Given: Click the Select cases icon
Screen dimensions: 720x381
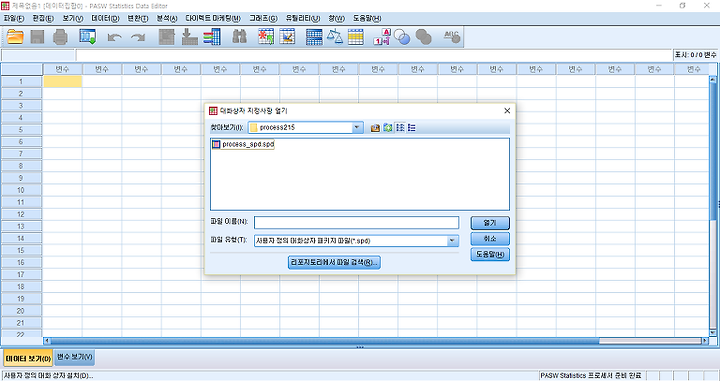Looking at the screenshot, I should [356, 37].
